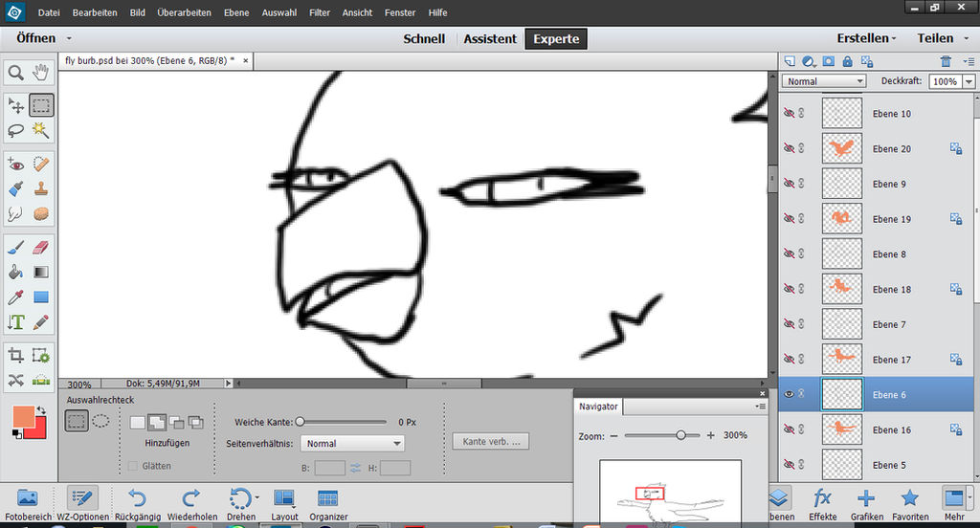Select the Crop tool
This screenshot has height=528, width=980.
[x=15, y=356]
